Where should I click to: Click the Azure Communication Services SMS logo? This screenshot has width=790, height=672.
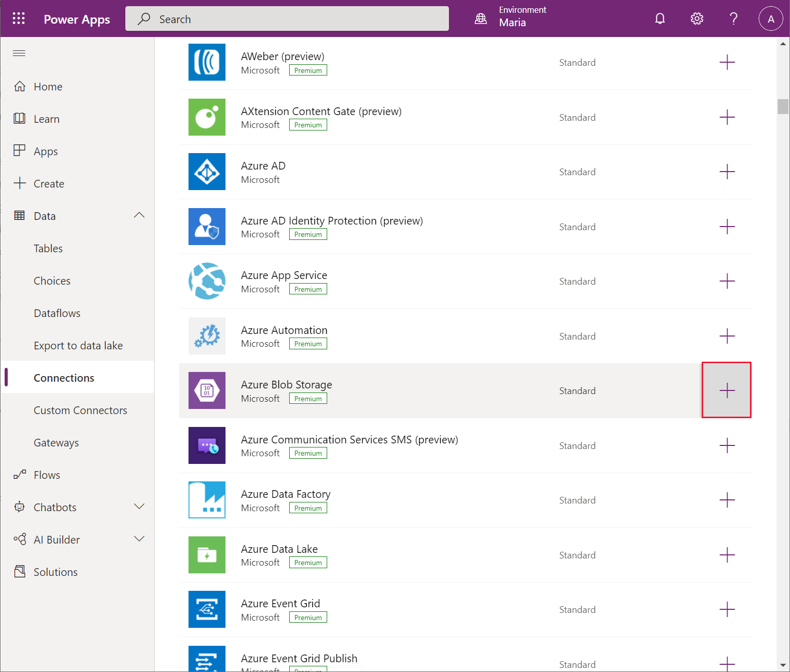tap(207, 445)
